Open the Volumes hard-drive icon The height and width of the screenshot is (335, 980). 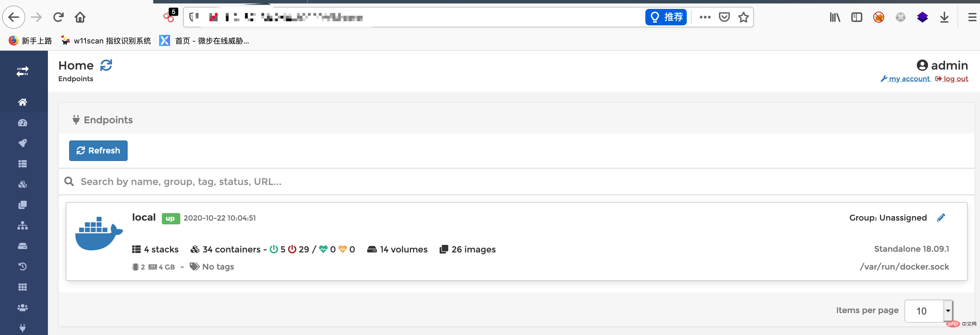coord(23,246)
